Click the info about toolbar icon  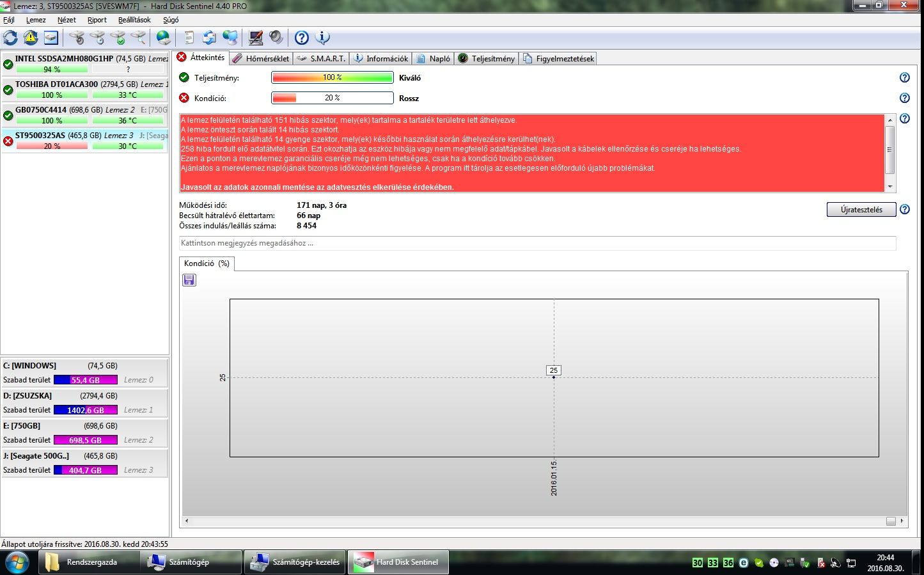[323, 38]
